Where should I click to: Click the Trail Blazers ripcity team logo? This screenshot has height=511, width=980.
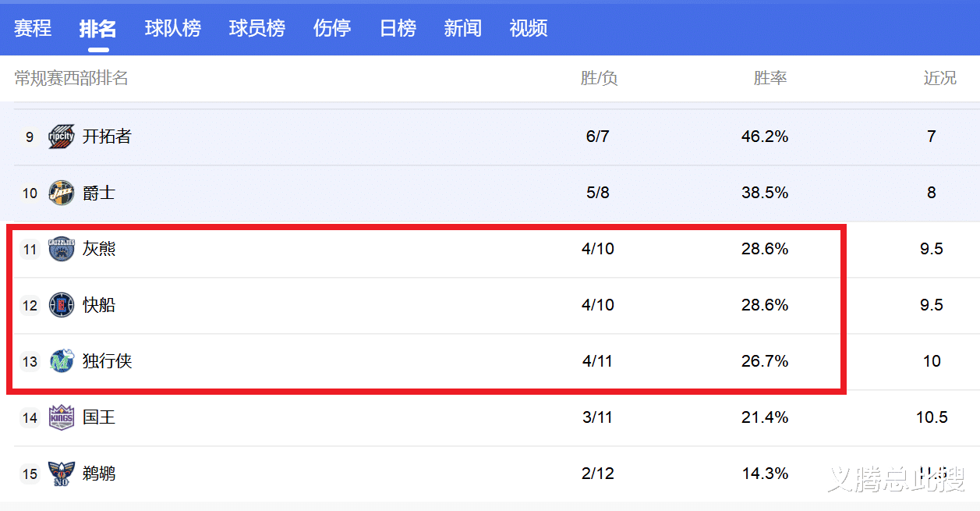(61, 136)
